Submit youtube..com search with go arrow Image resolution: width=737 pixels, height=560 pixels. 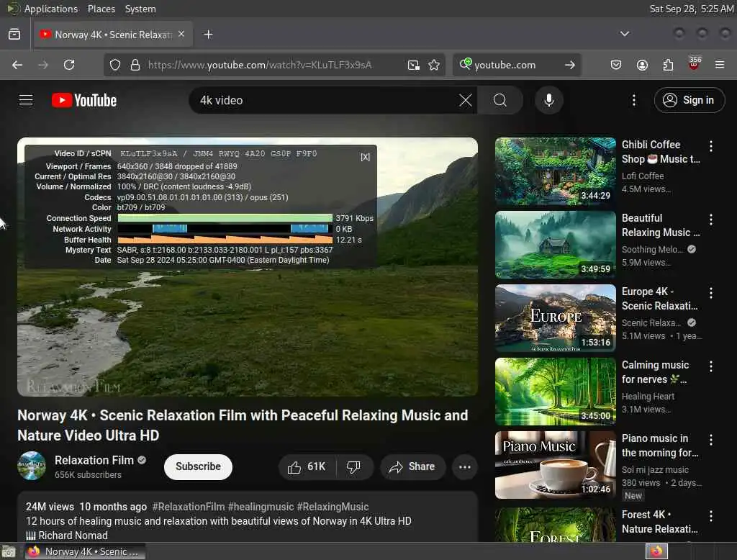(570, 65)
